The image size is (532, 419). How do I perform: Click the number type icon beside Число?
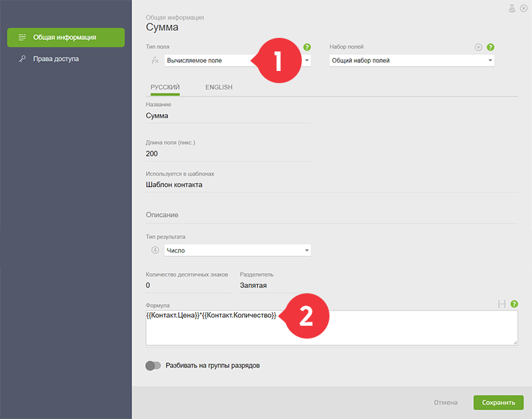point(155,250)
